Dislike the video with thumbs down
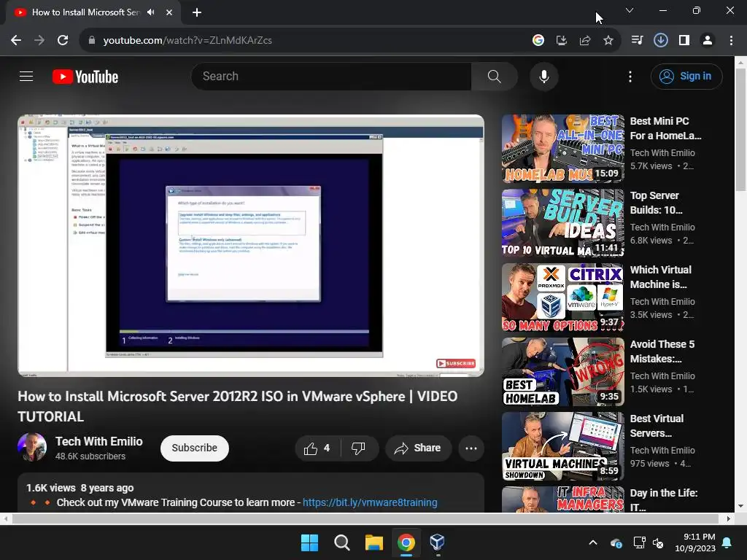Screen dimensions: 747x560 [359, 448]
